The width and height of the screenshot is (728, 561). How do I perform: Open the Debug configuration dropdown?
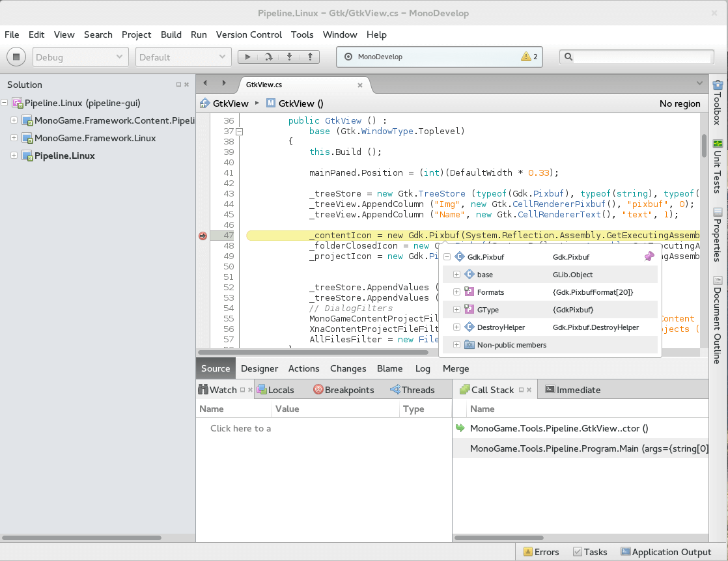click(x=80, y=57)
